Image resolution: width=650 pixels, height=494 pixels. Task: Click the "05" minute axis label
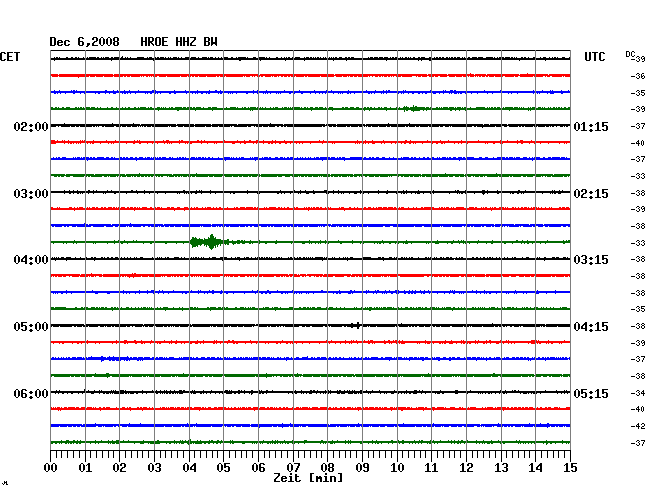pos(223,468)
